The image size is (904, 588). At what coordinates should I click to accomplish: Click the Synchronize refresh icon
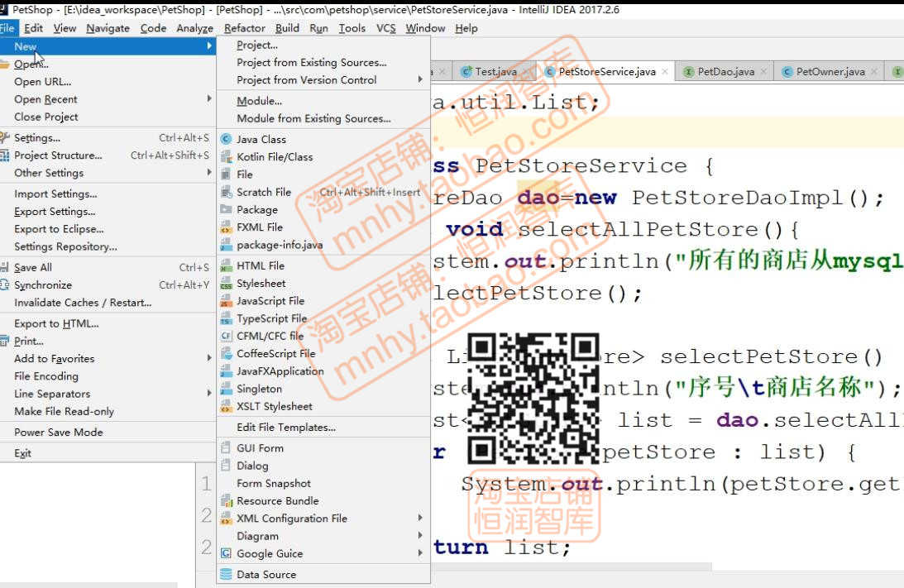point(5,284)
